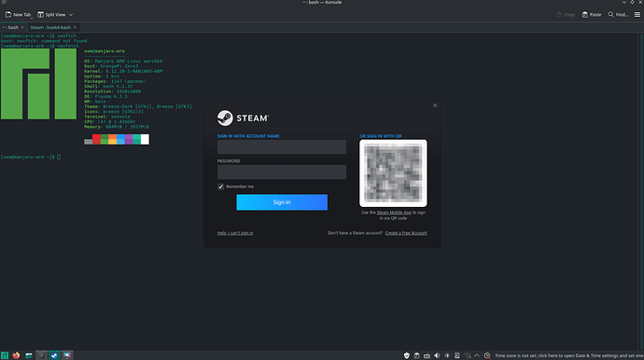Launch Firefox from the taskbar
The image size is (644, 360).
pyautogui.click(x=16, y=355)
